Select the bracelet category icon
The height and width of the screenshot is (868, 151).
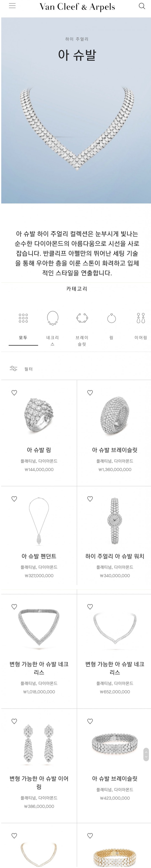tap(82, 318)
